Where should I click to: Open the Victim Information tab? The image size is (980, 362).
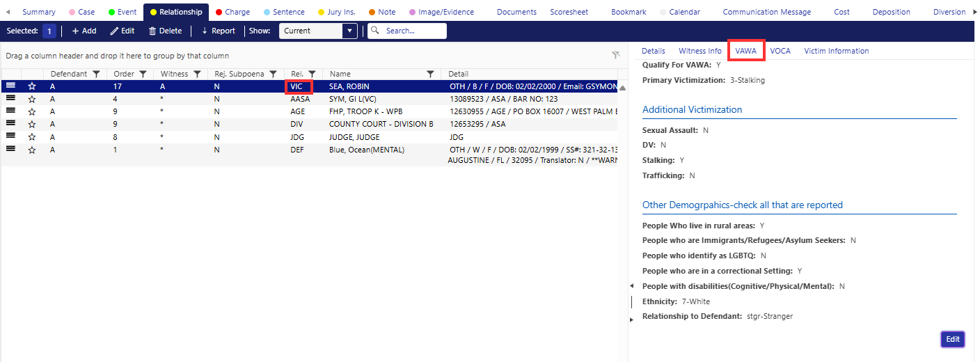(836, 51)
